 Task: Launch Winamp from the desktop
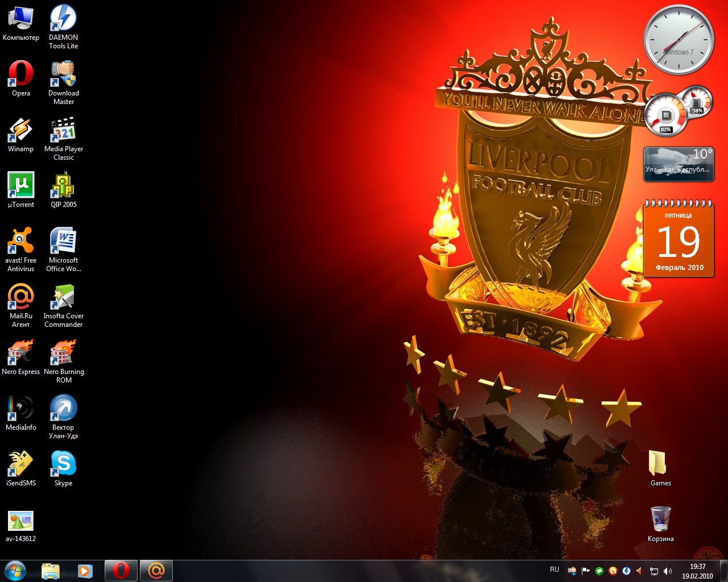20,131
